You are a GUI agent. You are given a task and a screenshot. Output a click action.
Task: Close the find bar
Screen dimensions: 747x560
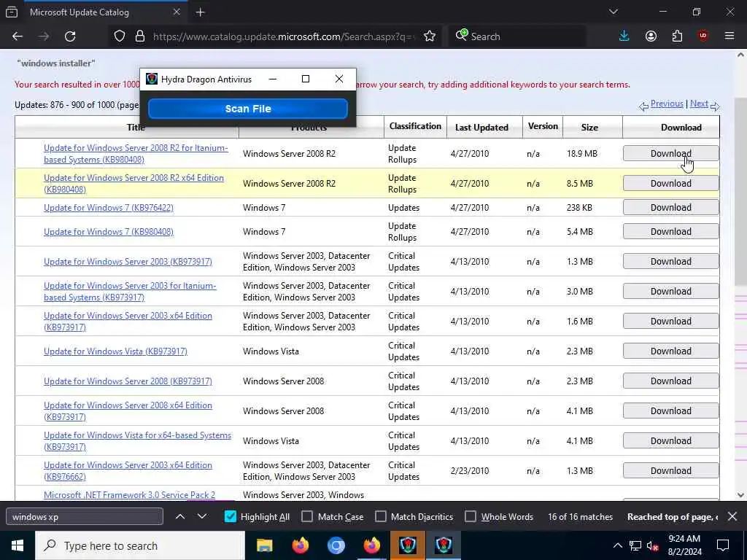(732, 516)
